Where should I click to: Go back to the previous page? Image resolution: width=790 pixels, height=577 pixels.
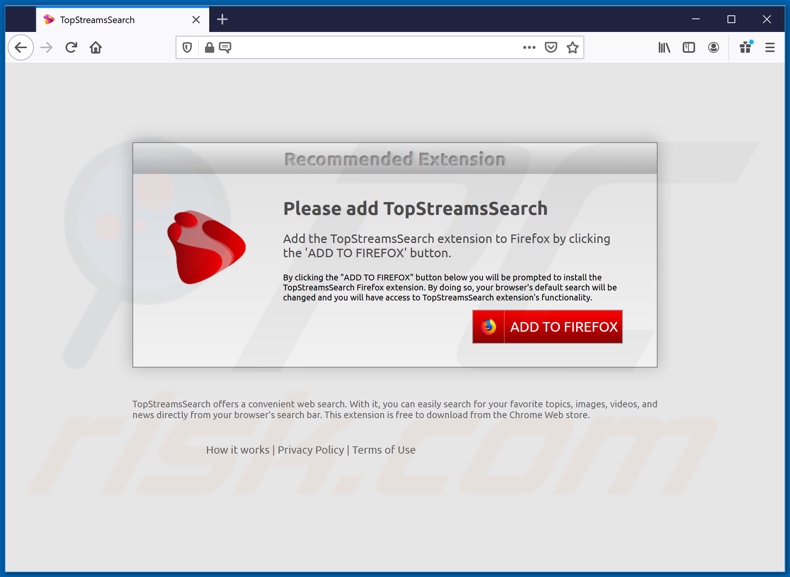point(21,47)
